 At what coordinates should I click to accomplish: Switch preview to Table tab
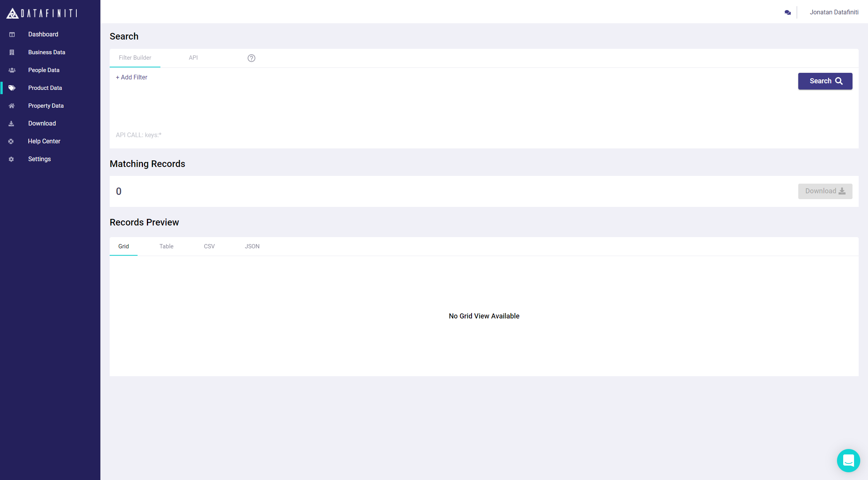click(x=166, y=246)
